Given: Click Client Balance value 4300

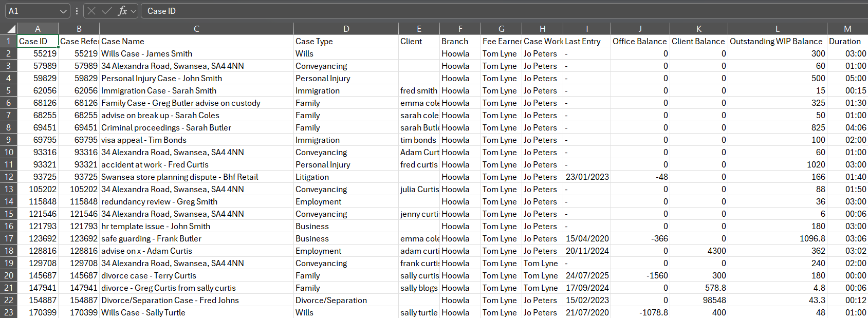Looking at the screenshot, I should (x=698, y=251).
